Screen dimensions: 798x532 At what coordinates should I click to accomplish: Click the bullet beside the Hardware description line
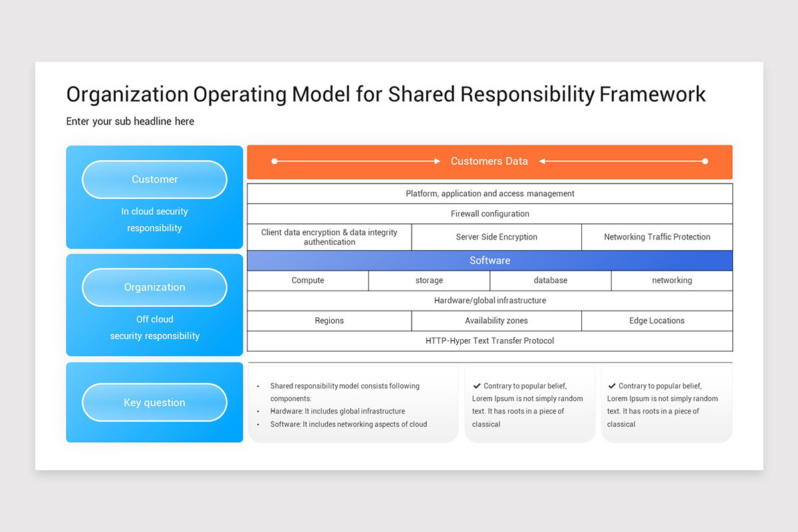pyautogui.click(x=259, y=411)
